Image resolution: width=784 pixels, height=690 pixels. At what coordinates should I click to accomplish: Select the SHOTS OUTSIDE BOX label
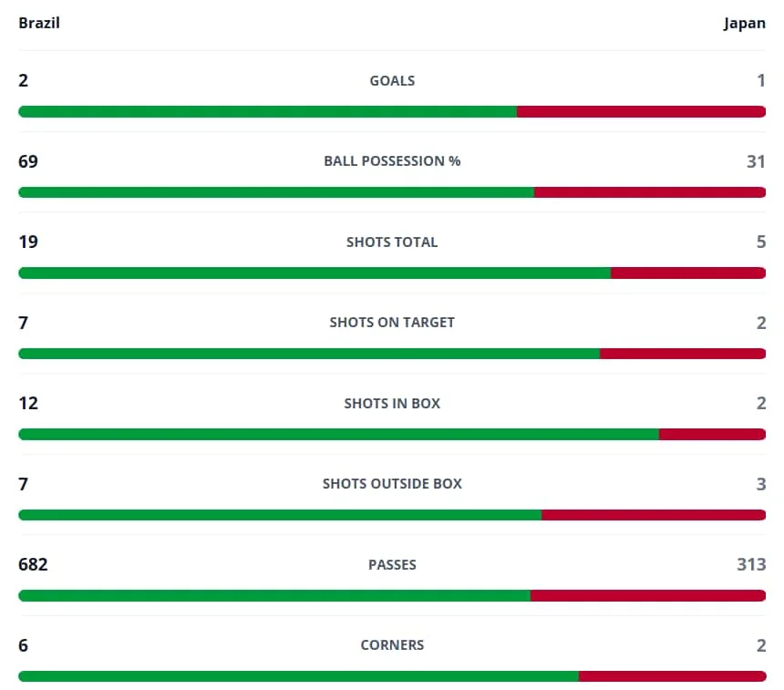[392, 483]
